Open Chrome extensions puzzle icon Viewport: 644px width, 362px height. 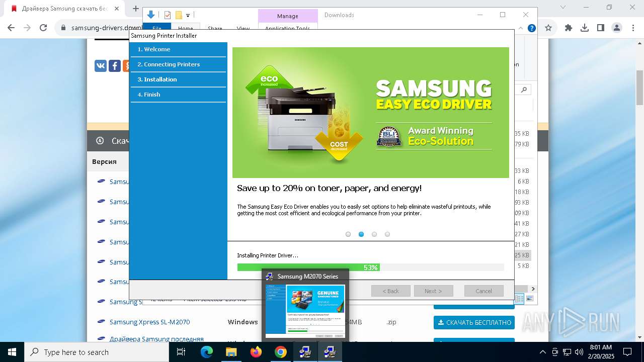pyautogui.click(x=569, y=28)
